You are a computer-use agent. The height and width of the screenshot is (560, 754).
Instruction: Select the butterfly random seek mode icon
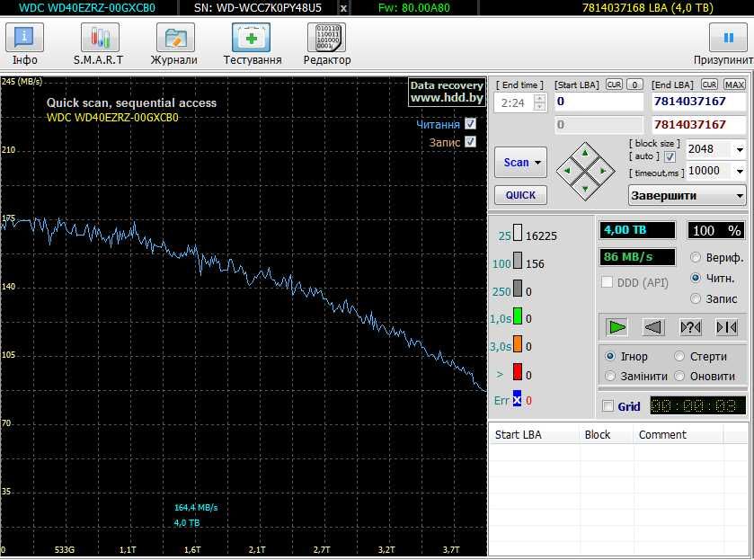[x=690, y=327]
